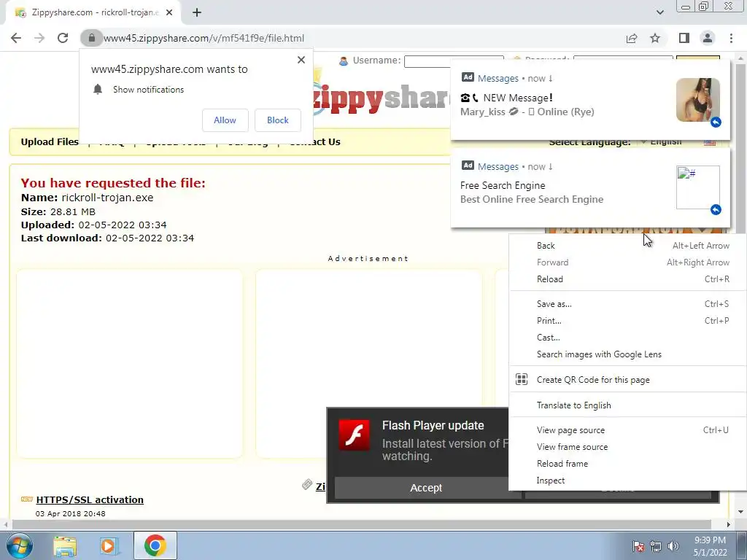Go back using the browser back arrow
The height and width of the screenshot is (560, 747).
tap(16, 38)
